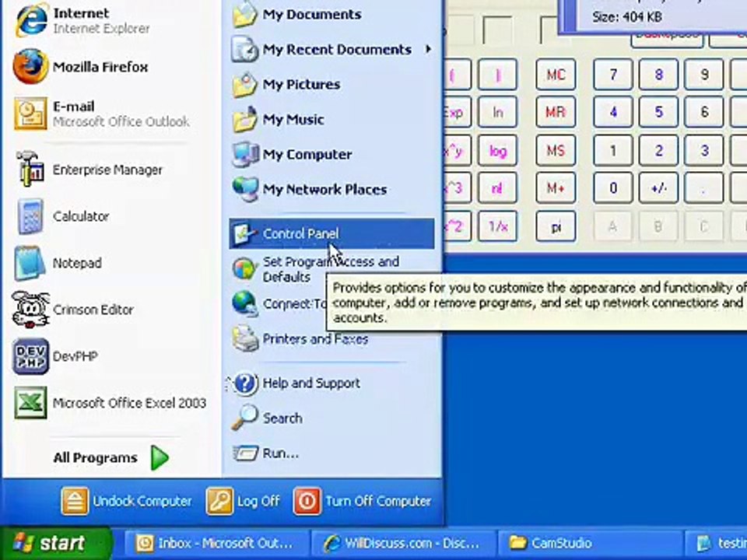The width and height of the screenshot is (747, 560).
Task: Open Search magnifier icon
Action: (x=245, y=418)
